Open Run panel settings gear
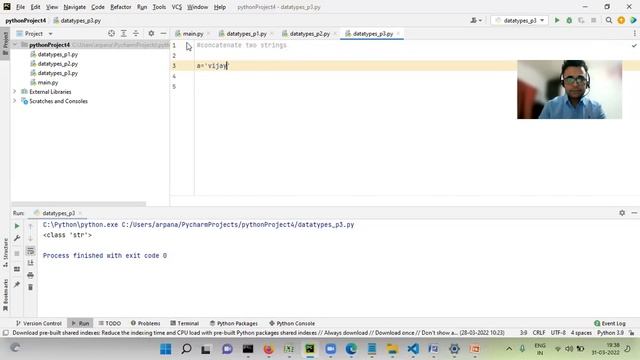This screenshot has height=360, width=640. (622, 213)
